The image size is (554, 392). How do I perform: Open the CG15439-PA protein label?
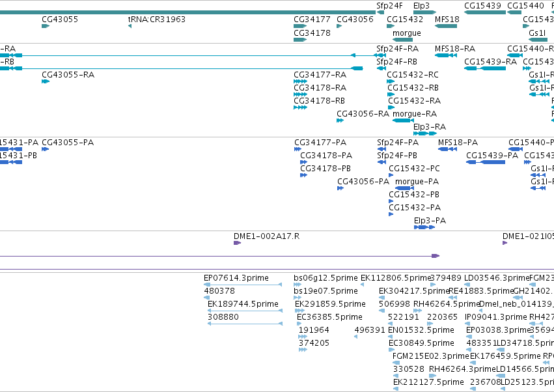(492, 156)
